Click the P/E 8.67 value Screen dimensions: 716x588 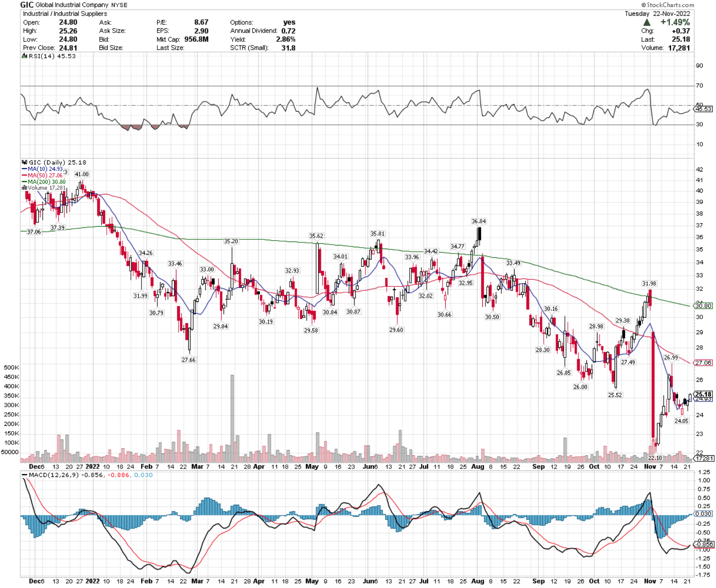click(201, 22)
